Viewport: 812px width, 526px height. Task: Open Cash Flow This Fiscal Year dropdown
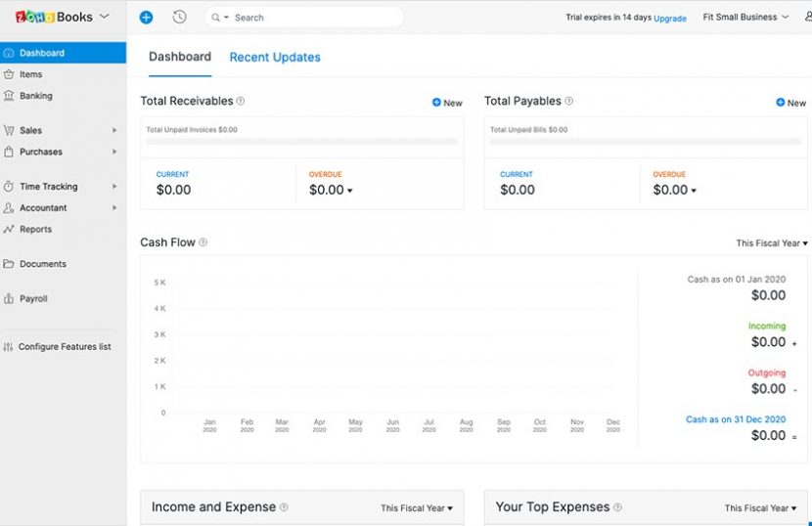[772, 243]
